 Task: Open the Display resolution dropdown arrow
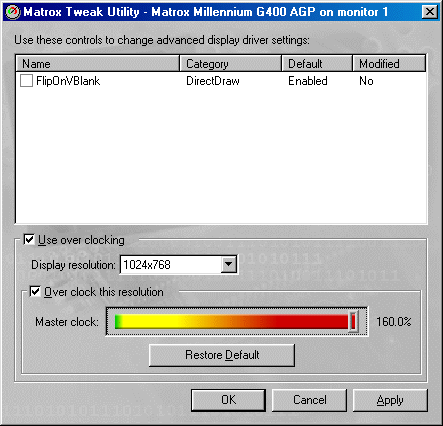click(x=229, y=265)
